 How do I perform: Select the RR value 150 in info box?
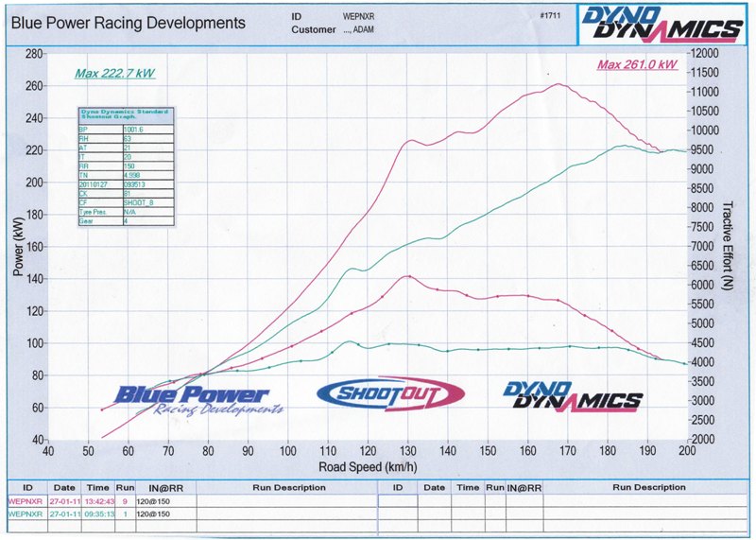(x=129, y=166)
